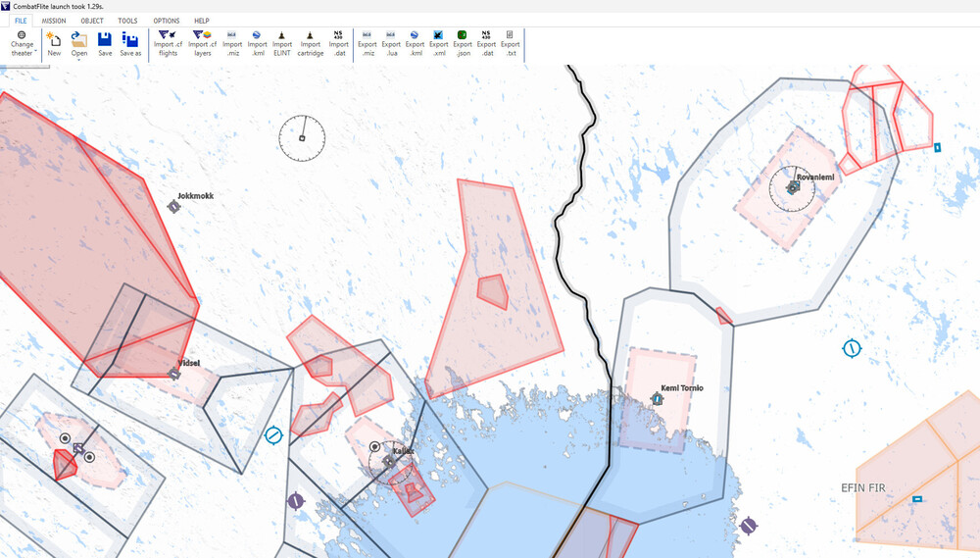Select the Rovaniemi airfield marker
This screenshot has width=980, height=558.
pos(793,187)
